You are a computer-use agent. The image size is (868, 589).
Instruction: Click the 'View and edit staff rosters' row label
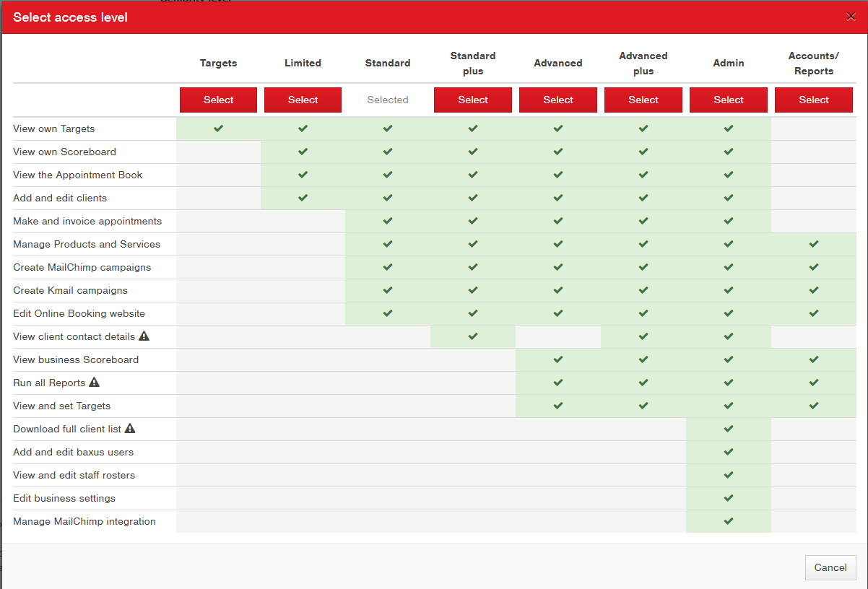coord(74,475)
